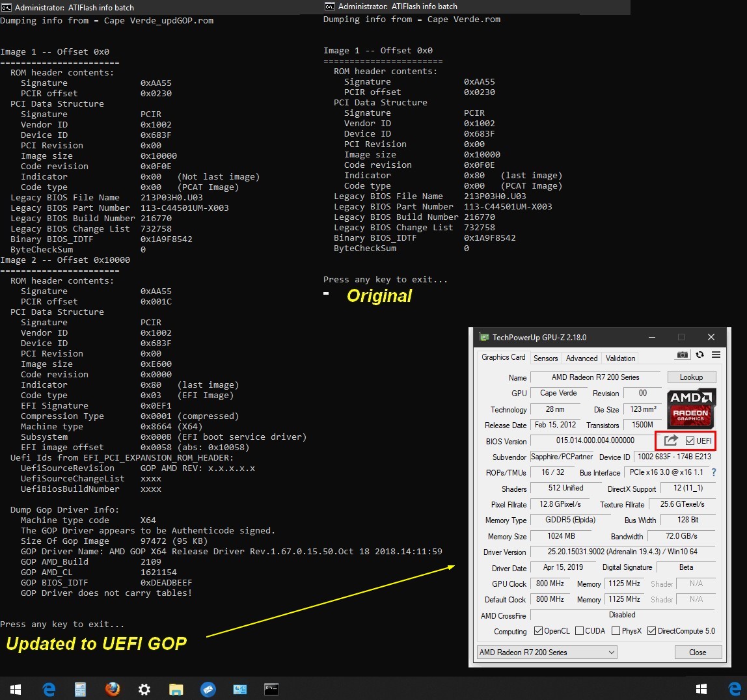Click the Memory Size 1024 MB field

[x=561, y=535]
